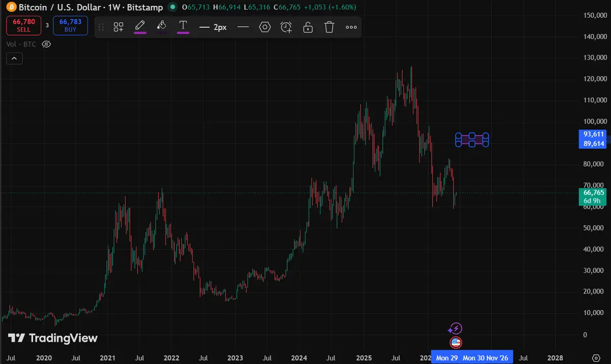Click the +1,053 (+1.60%) change value
This screenshot has width=611, height=364.
click(330, 7)
